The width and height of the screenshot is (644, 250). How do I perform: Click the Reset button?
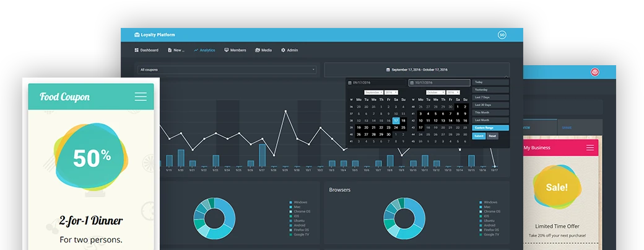[x=492, y=136]
